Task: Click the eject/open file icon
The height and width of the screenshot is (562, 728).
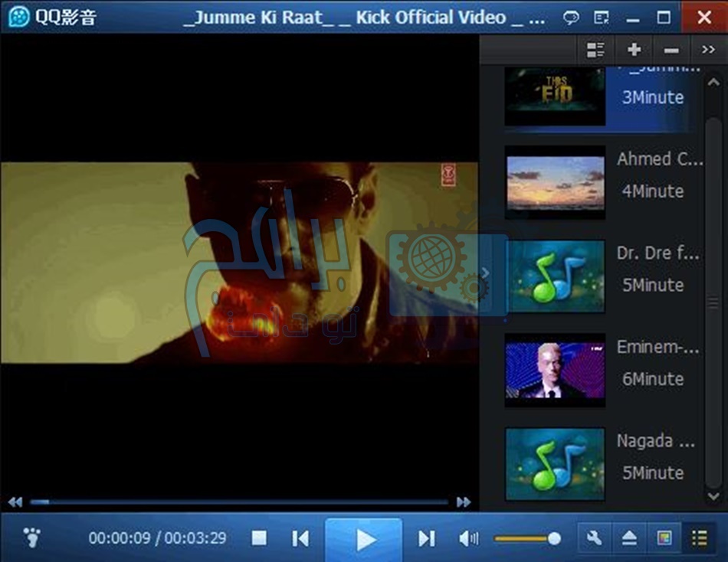Action: coord(629,538)
